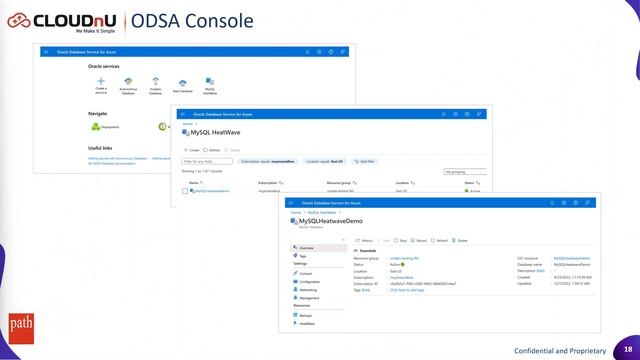Open help icon in the Oracle services home window
The image size is (640, 360).
331,52
